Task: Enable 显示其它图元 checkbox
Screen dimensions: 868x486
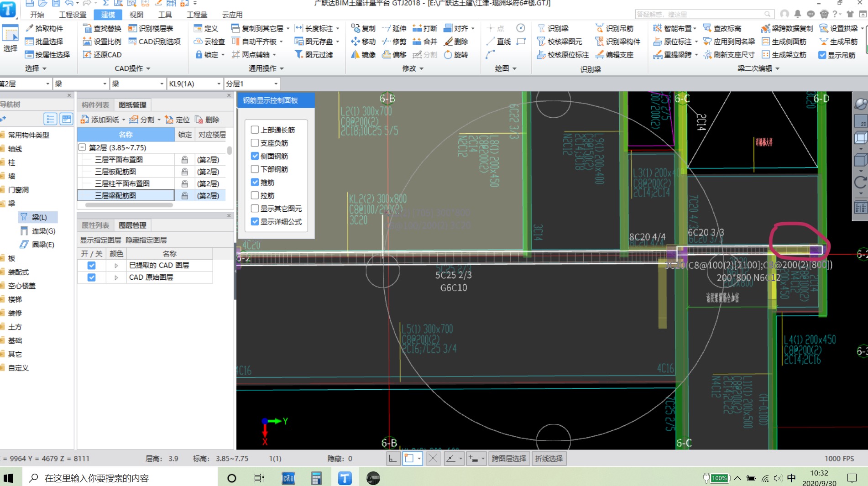Action: click(x=255, y=209)
